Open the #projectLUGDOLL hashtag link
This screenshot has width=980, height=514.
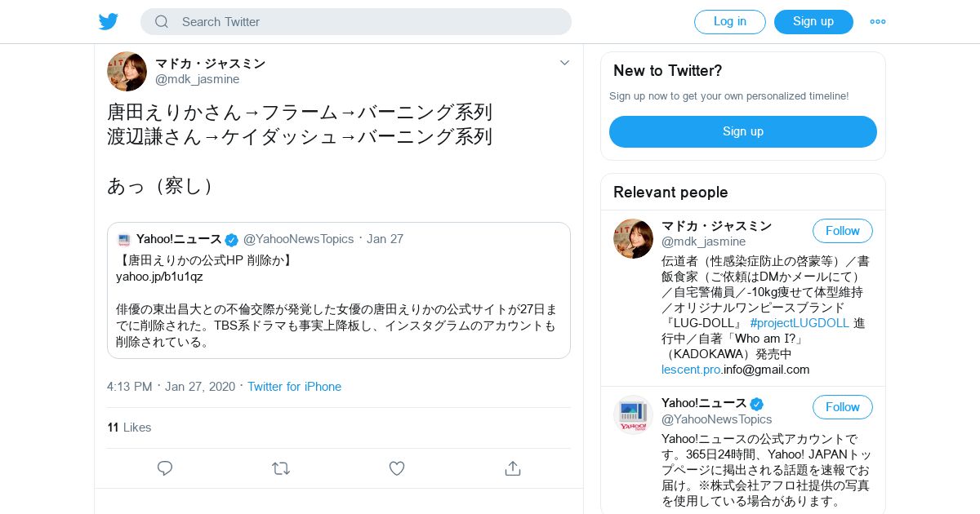[x=799, y=323]
